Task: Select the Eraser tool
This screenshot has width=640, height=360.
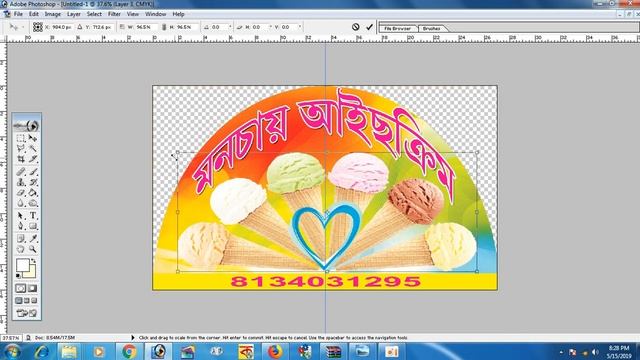Action: [x=21, y=192]
